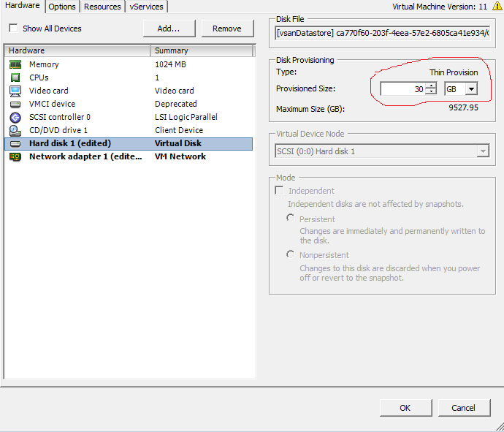Viewport: 504px width, 432px height.
Task: Click the LSI Logic Parallel summary value
Action: pos(186,118)
